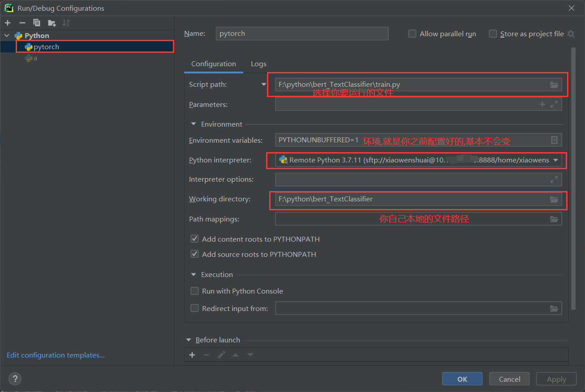Move Before launch task up

(x=236, y=355)
